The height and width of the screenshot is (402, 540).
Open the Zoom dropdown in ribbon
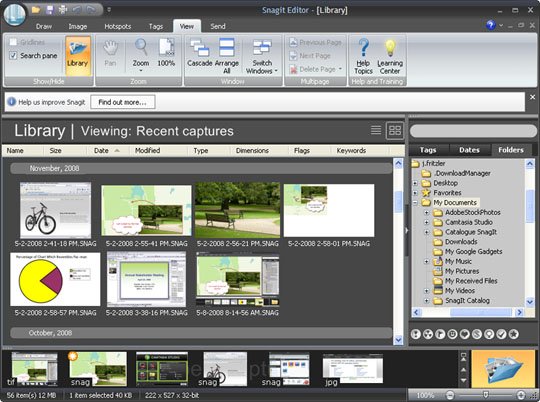[141, 55]
